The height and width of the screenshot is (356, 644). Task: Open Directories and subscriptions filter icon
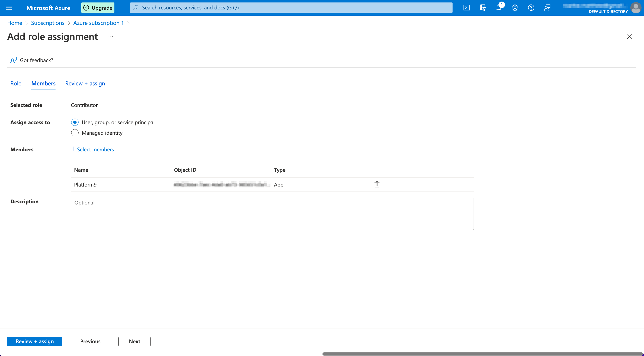pyautogui.click(x=483, y=8)
